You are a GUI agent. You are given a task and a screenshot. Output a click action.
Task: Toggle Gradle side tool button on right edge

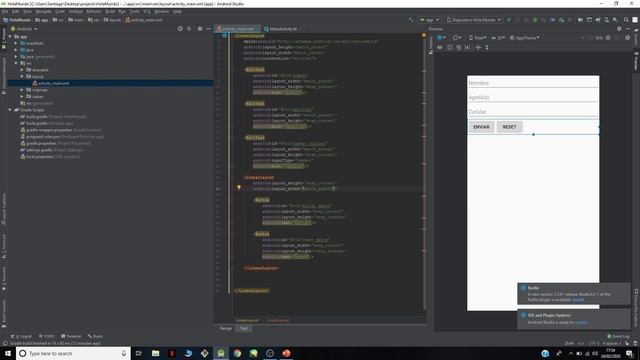coord(636,38)
